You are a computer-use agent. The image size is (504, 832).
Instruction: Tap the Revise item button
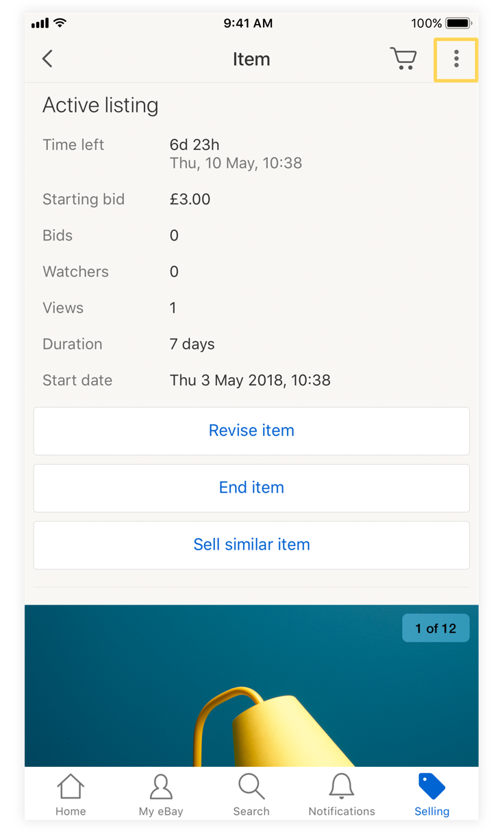(x=251, y=431)
